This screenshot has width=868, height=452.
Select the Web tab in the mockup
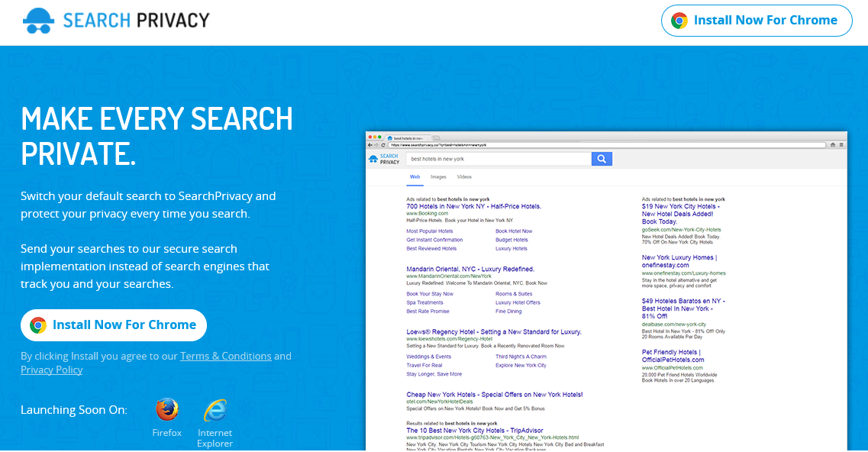pyautogui.click(x=415, y=176)
